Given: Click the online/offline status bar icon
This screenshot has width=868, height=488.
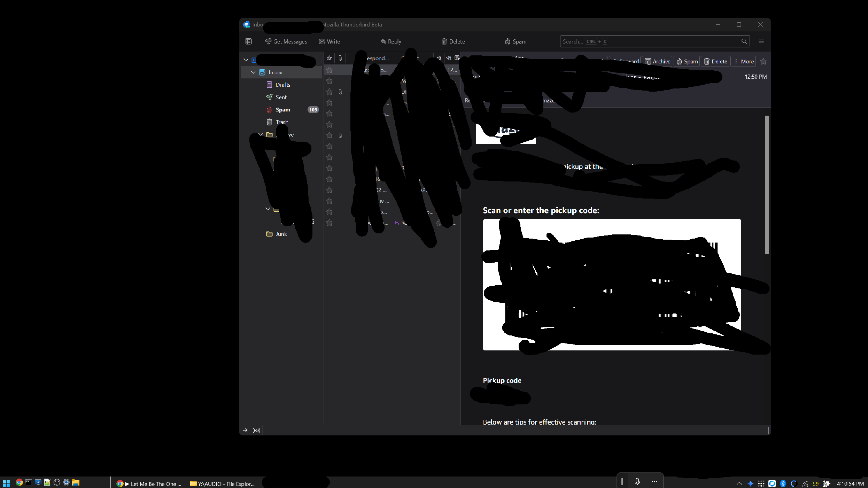Looking at the screenshot, I should (x=256, y=431).
